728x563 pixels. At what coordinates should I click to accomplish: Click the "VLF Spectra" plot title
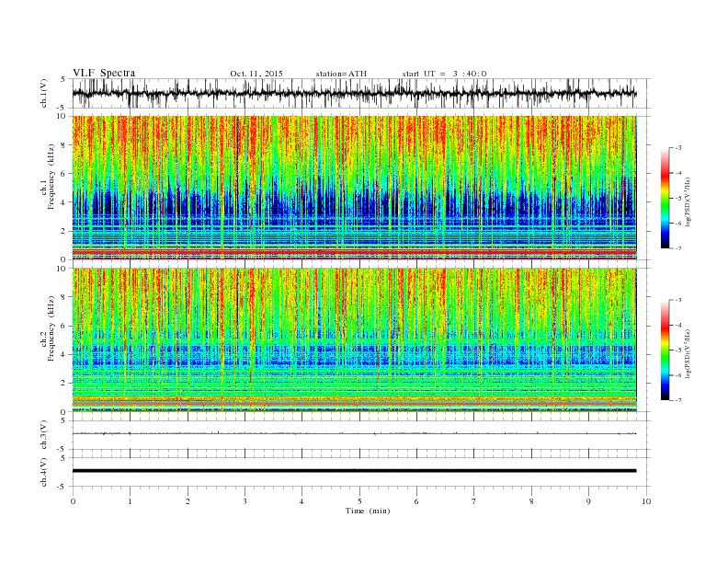[x=104, y=73]
